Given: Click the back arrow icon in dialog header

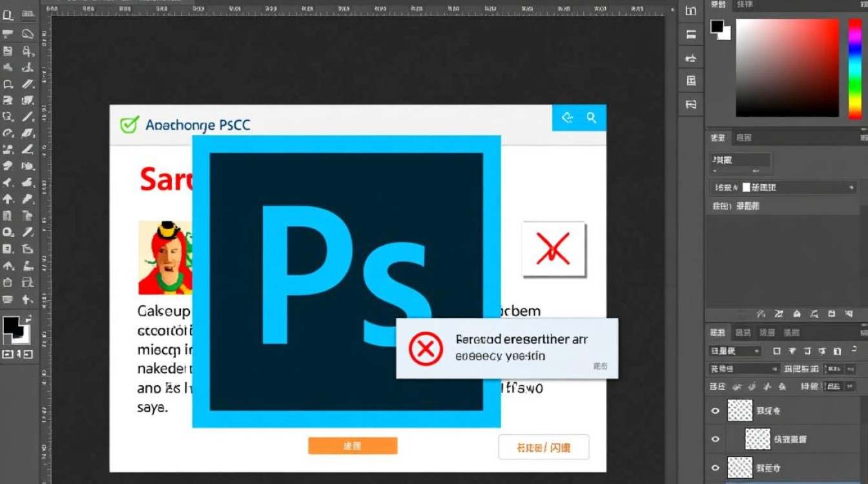Looking at the screenshot, I should (x=568, y=117).
